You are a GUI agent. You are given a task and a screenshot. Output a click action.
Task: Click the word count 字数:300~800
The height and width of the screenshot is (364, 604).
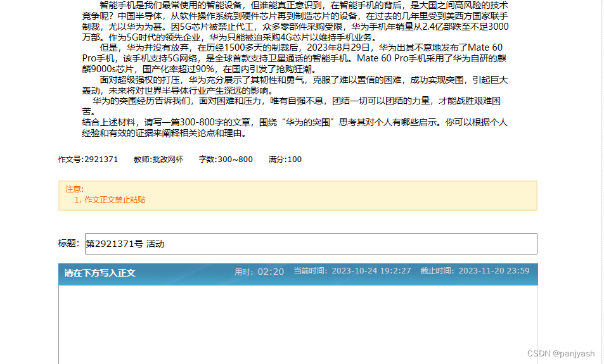[x=226, y=160]
